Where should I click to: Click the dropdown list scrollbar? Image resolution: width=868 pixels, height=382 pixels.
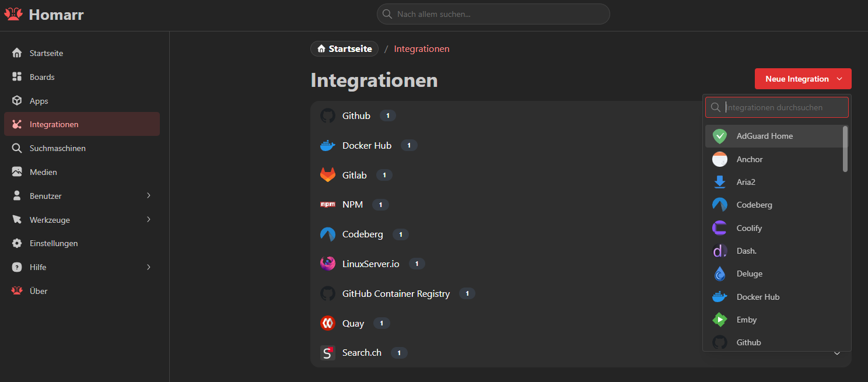tap(845, 149)
